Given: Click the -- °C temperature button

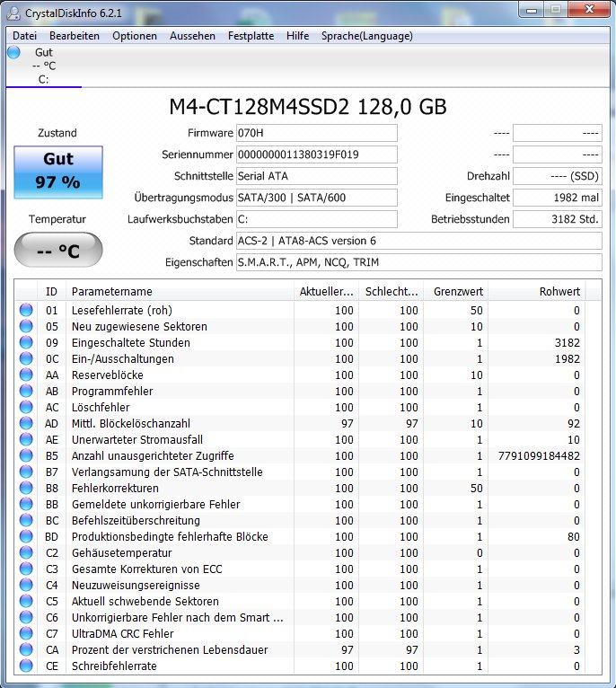Looking at the screenshot, I should click(58, 250).
